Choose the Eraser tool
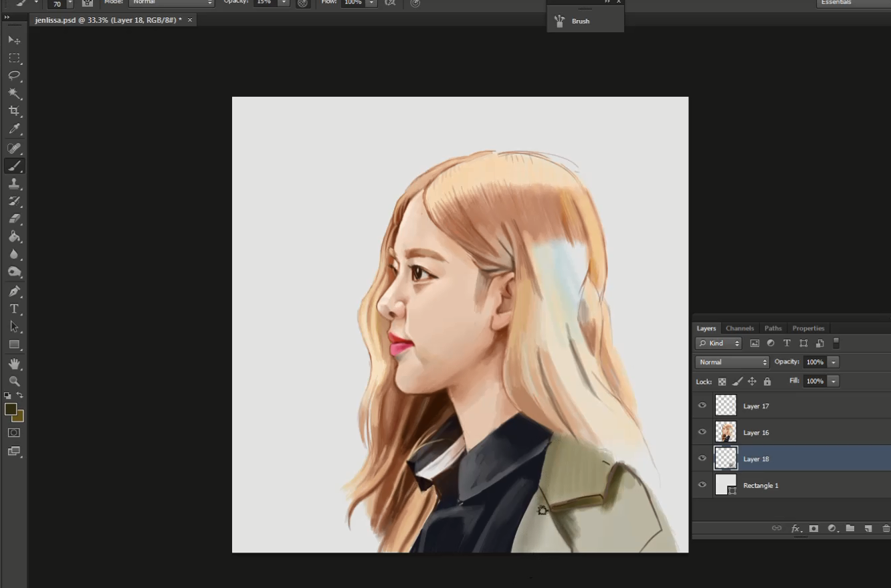The width and height of the screenshot is (891, 588). pos(14,219)
